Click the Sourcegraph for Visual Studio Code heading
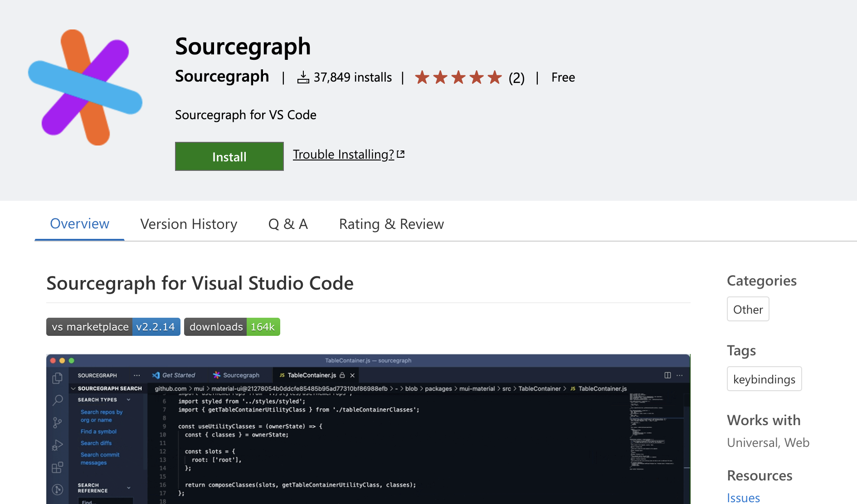 [200, 283]
